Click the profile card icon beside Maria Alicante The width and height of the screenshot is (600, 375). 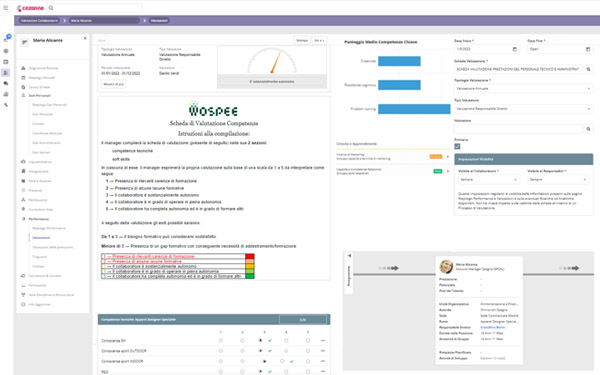click(25, 42)
